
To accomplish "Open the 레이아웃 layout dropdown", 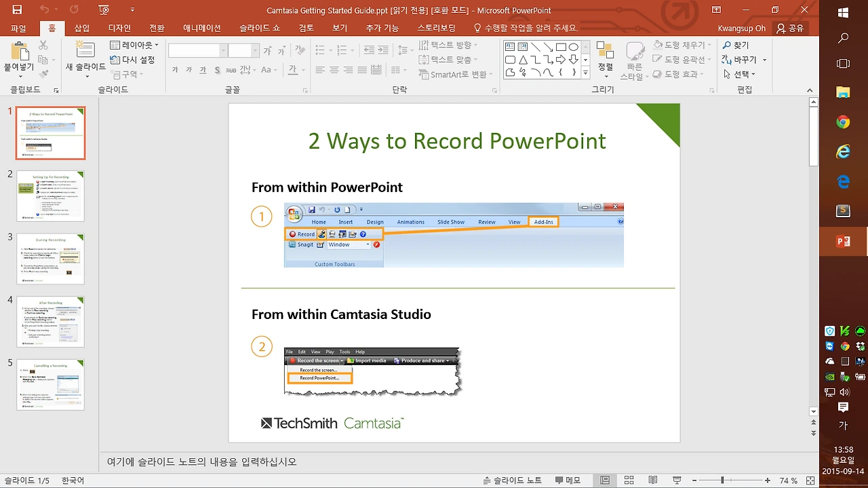I will 134,45.
